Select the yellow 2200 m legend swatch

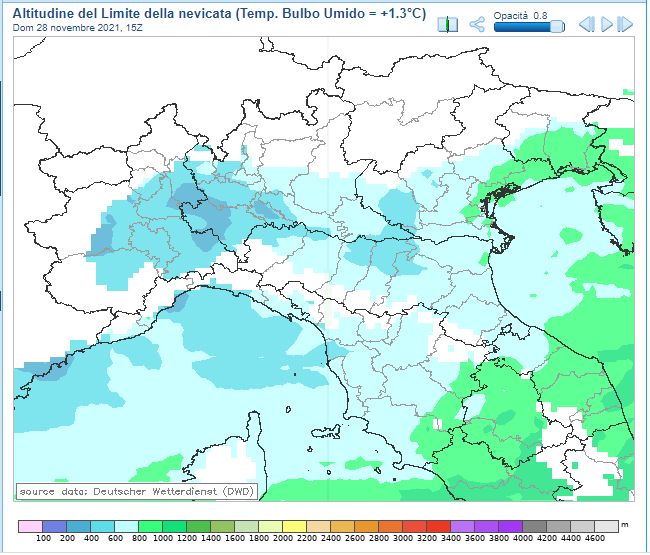(294, 526)
